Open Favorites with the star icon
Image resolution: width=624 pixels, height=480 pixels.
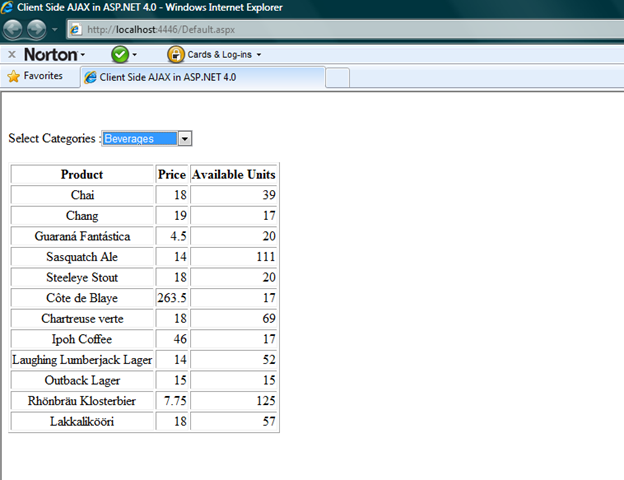tap(14, 76)
